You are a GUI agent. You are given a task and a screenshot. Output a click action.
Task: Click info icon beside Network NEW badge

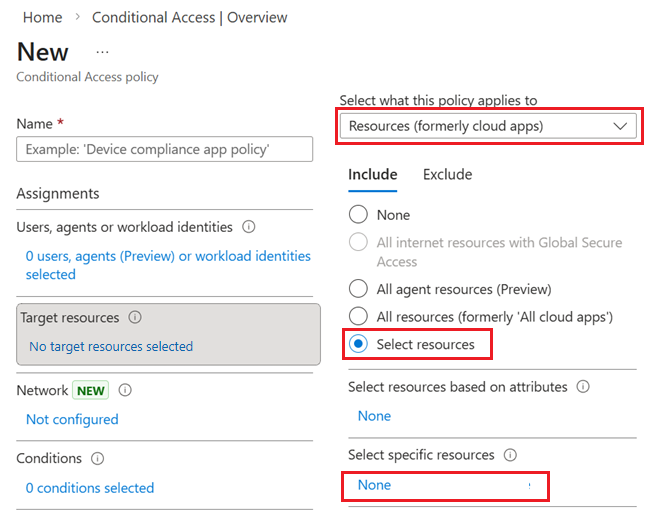point(125,390)
